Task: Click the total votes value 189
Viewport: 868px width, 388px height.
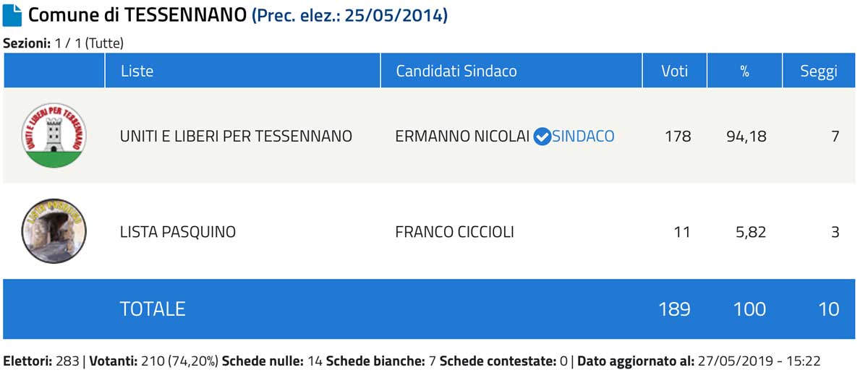Action: [x=674, y=309]
